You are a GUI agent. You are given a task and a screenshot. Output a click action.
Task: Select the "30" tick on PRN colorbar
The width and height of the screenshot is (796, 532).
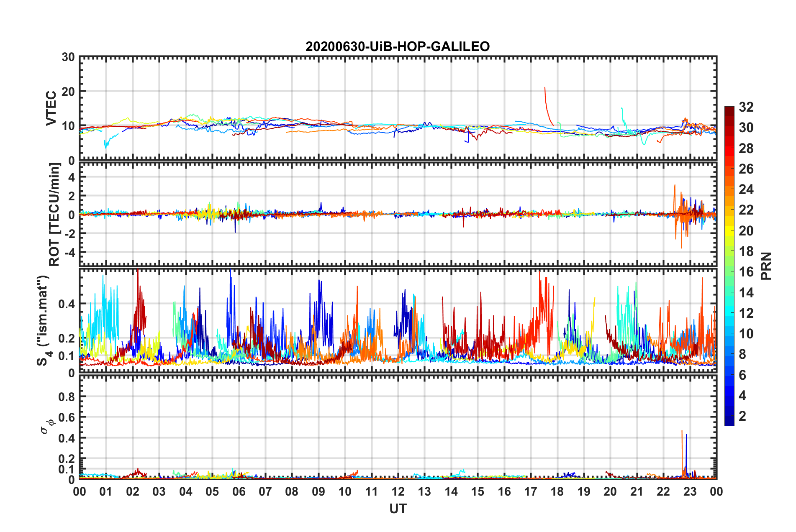point(746,128)
